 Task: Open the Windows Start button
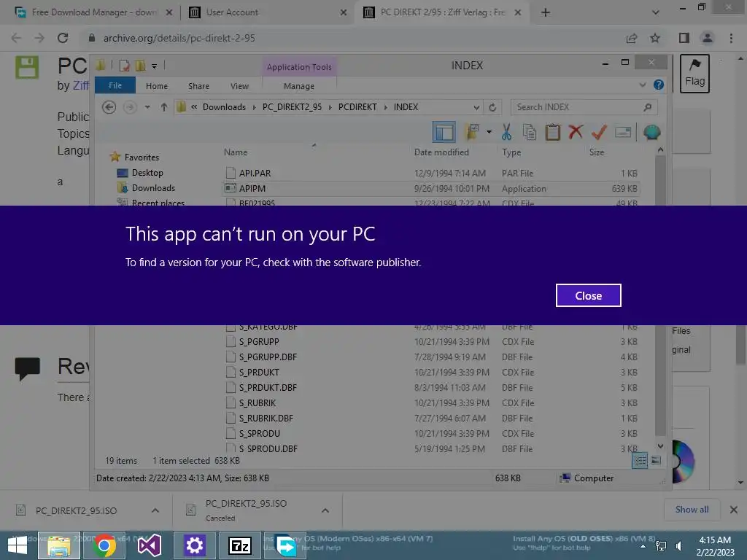click(x=18, y=545)
